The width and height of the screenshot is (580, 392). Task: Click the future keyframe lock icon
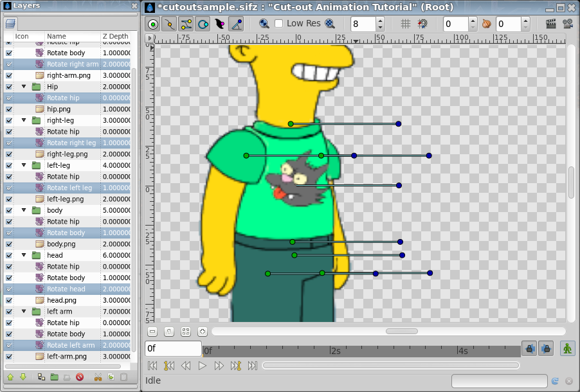pos(546,349)
